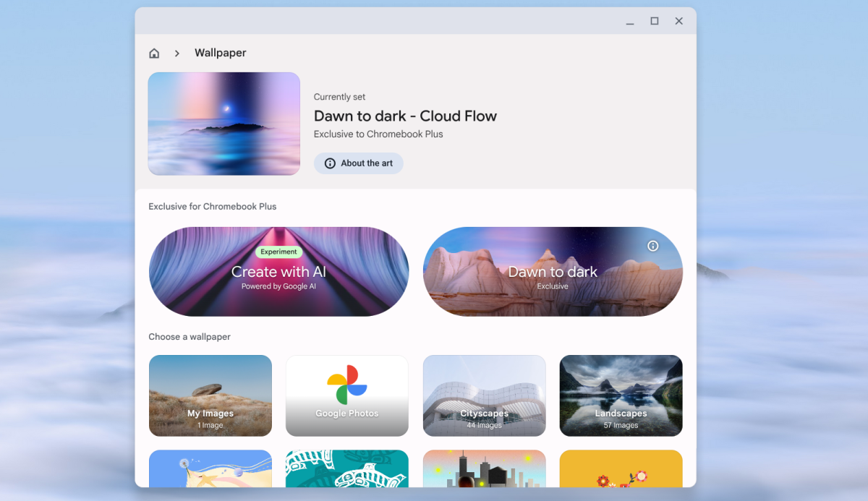Click the Choose a wallpaper heading

190,337
